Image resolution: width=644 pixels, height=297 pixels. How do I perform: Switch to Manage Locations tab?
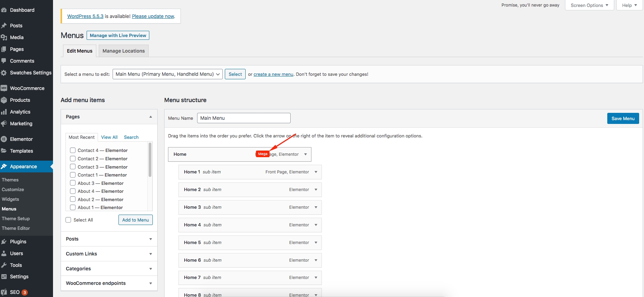click(123, 51)
